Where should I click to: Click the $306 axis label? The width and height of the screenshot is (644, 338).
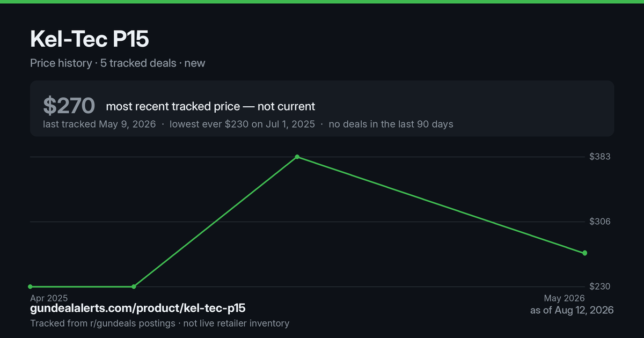[600, 222]
